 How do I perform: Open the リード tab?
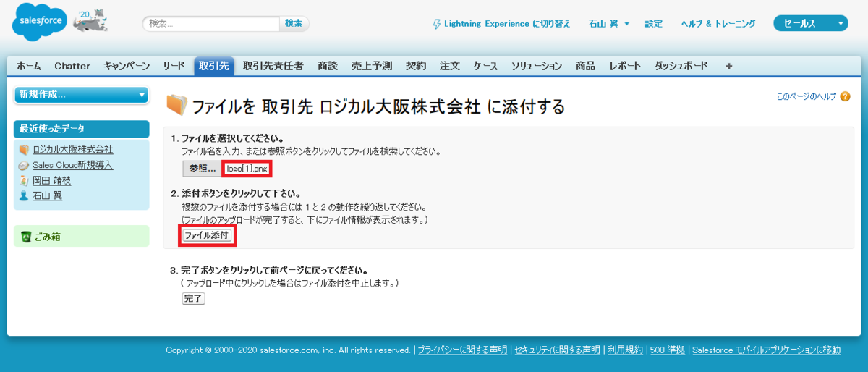[174, 66]
